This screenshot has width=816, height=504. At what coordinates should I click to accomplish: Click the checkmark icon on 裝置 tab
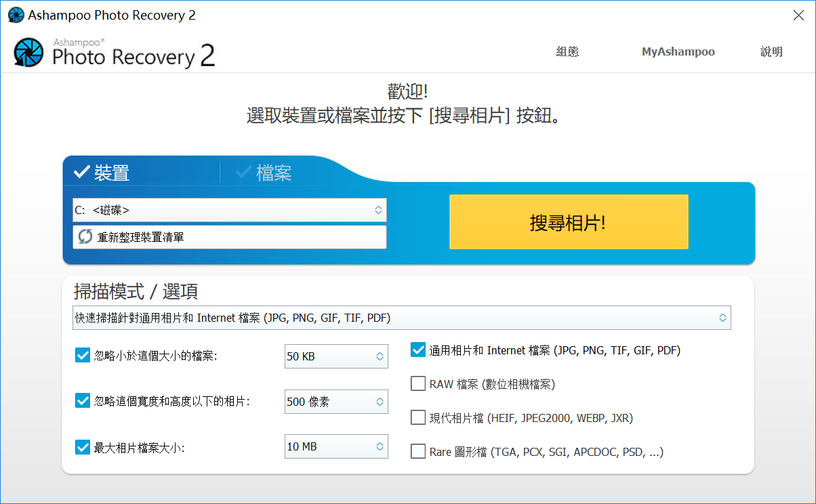click(81, 173)
